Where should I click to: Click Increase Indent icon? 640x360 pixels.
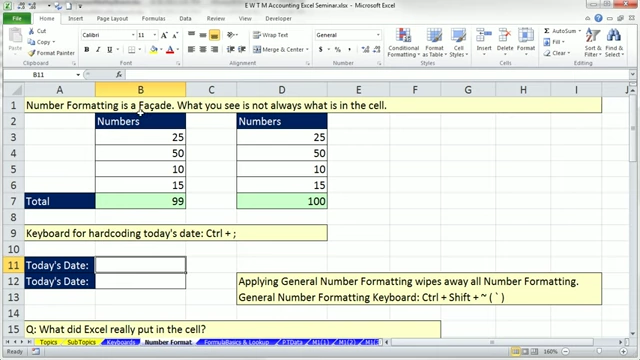pos(242,49)
